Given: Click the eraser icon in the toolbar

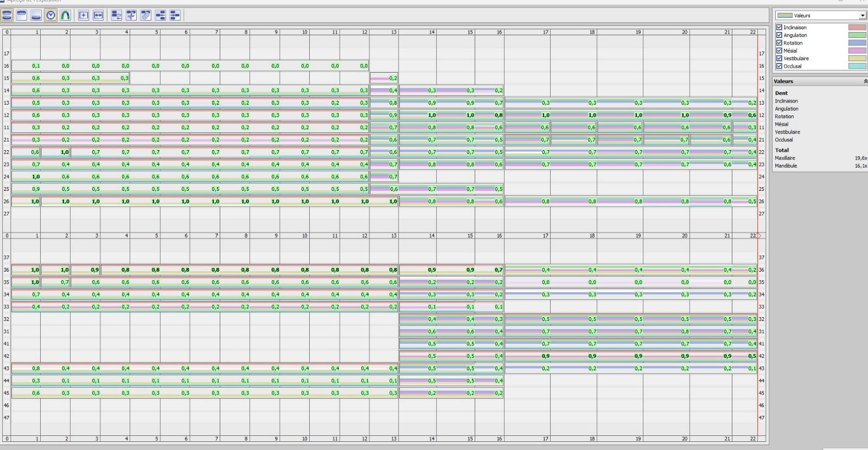Looking at the screenshot, I should pyautogui.click(x=146, y=15).
